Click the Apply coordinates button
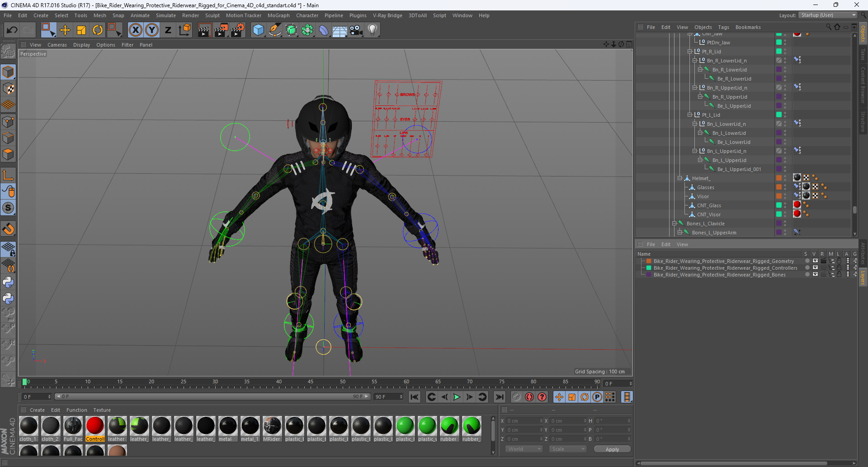868x467 pixels. pyautogui.click(x=612, y=449)
